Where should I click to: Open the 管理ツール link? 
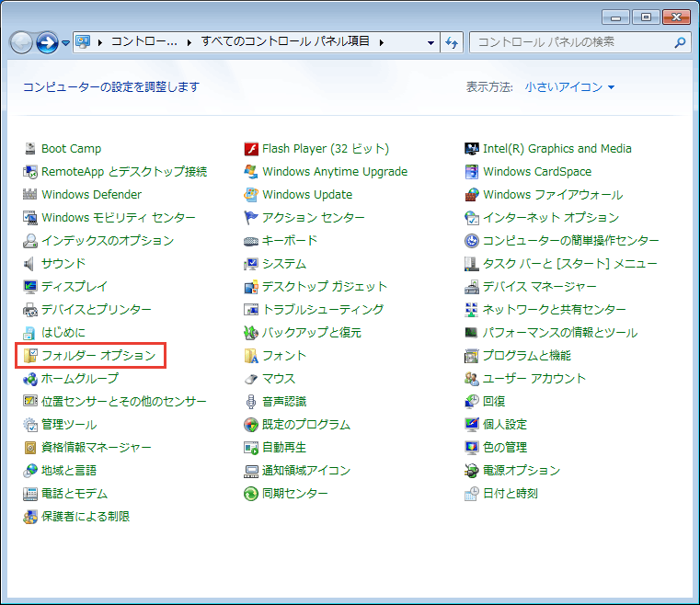coord(69,424)
